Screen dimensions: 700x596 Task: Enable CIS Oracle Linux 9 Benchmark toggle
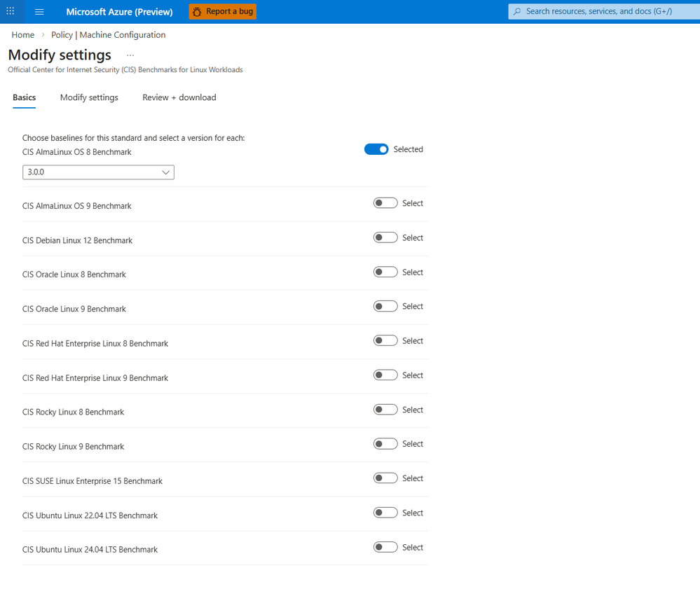pyautogui.click(x=385, y=306)
